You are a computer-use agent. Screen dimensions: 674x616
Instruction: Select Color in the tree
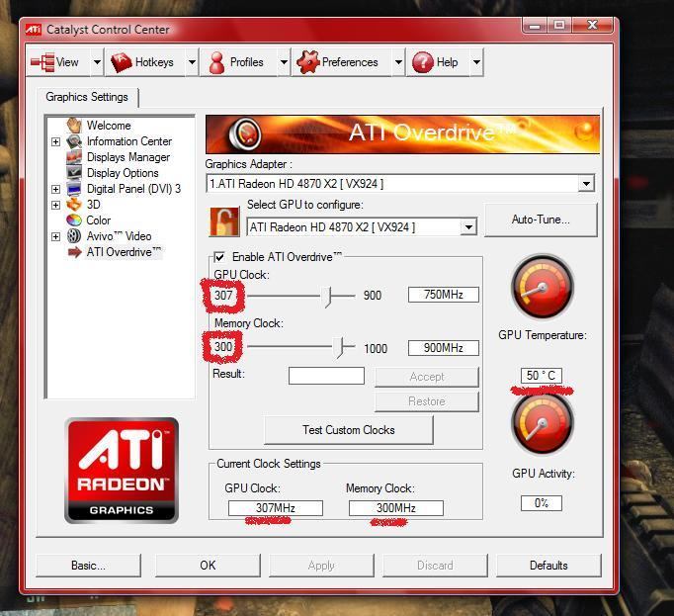(99, 220)
